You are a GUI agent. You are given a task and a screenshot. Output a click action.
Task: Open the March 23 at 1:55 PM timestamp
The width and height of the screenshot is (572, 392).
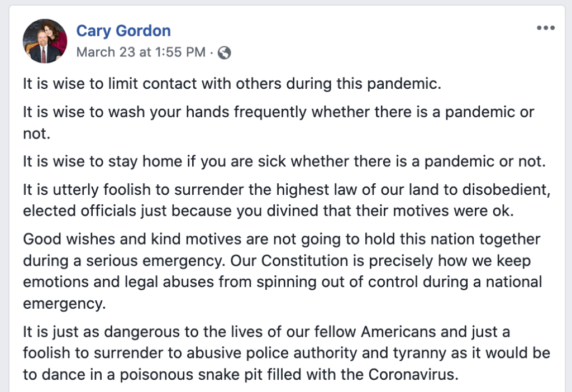point(141,52)
